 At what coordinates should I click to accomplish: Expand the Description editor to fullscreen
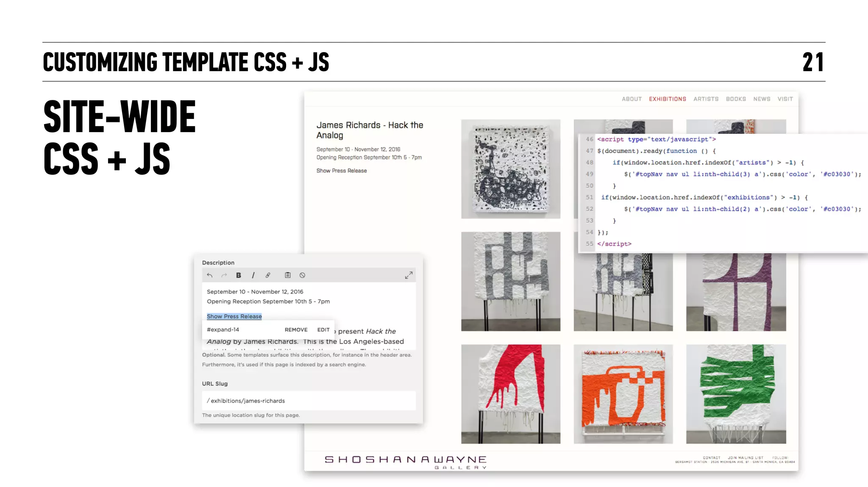tap(409, 275)
